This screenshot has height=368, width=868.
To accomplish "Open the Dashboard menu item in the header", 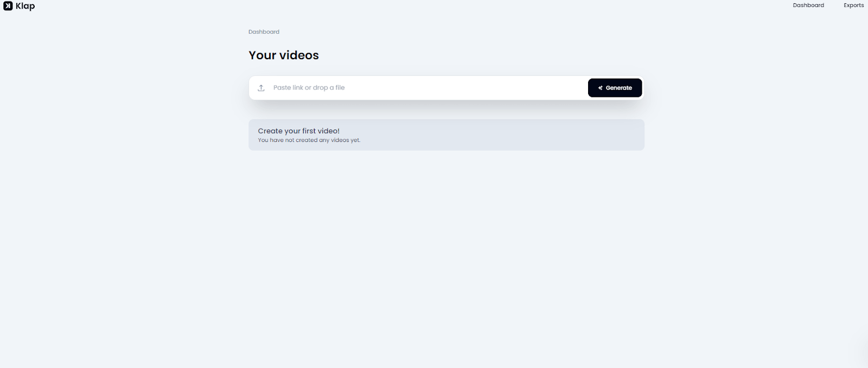I will [808, 5].
